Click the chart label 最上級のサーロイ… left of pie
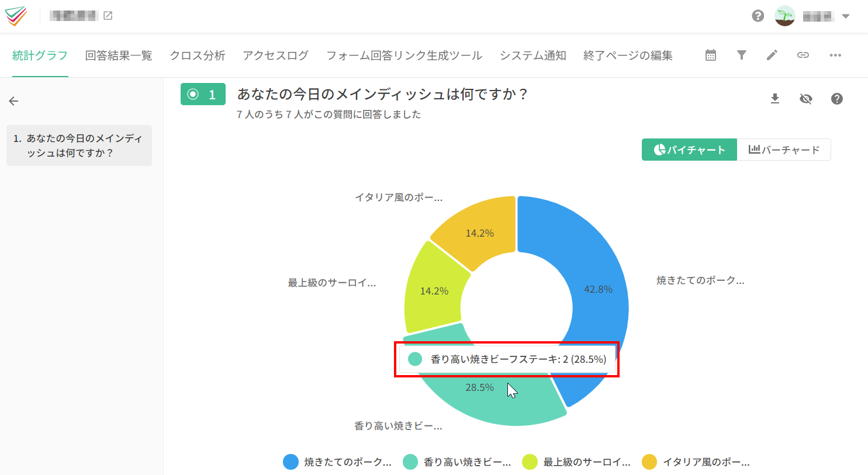The width and height of the screenshot is (868, 475). pyautogui.click(x=332, y=283)
